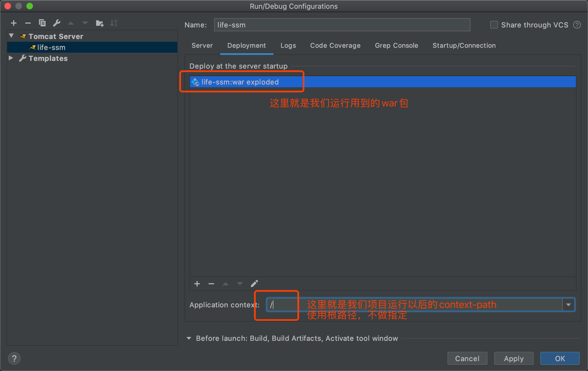The height and width of the screenshot is (371, 588).
Task: Collapse the Tomcat Server tree node
Action: pyautogui.click(x=12, y=36)
